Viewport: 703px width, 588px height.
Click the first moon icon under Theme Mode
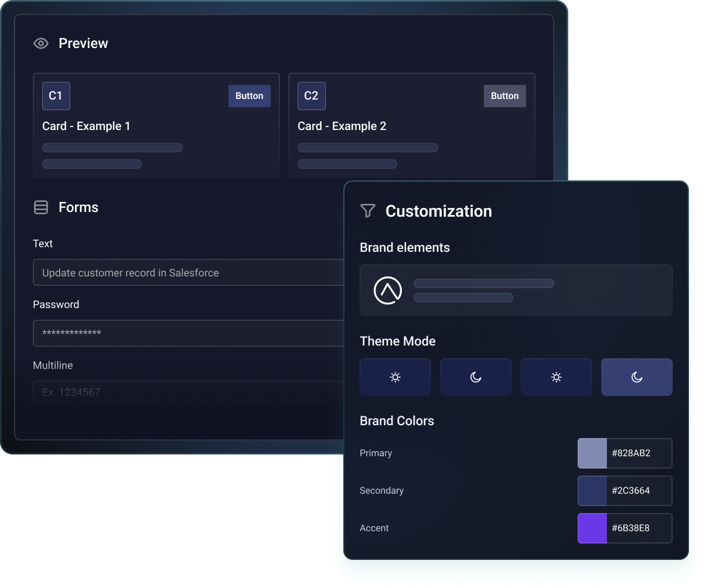pyautogui.click(x=475, y=377)
